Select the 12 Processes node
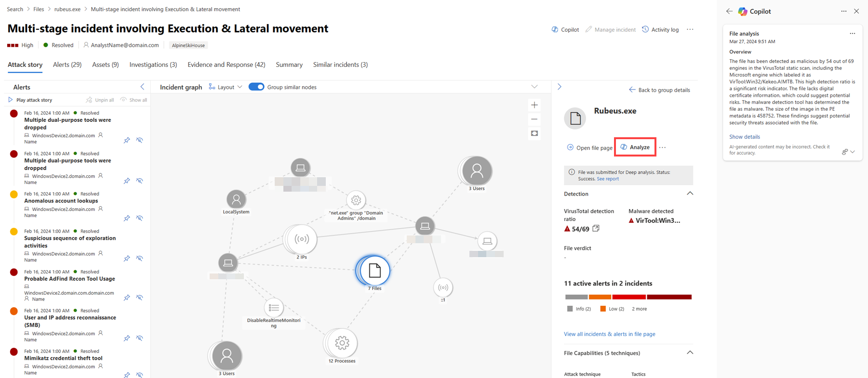The image size is (868, 378). [x=342, y=343]
